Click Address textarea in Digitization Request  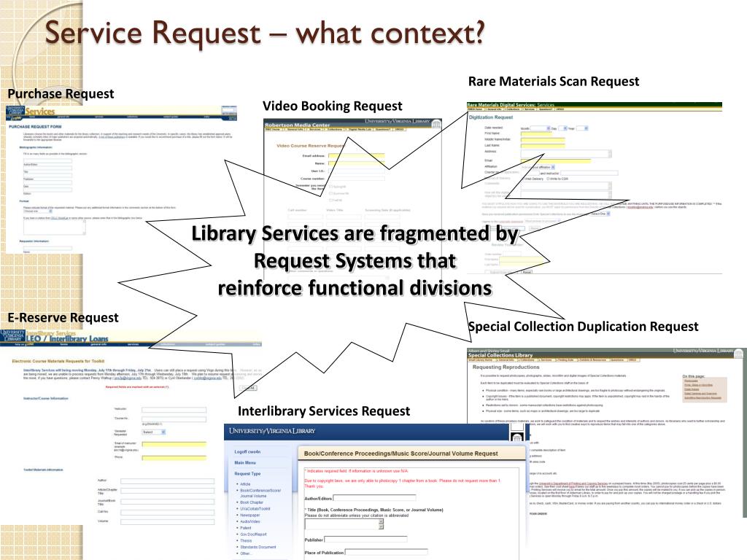tap(566, 153)
